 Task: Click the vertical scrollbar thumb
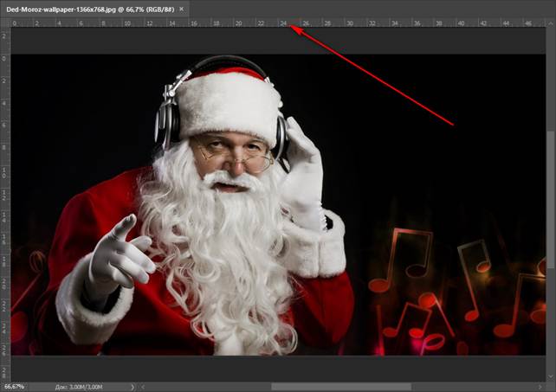pos(551,200)
